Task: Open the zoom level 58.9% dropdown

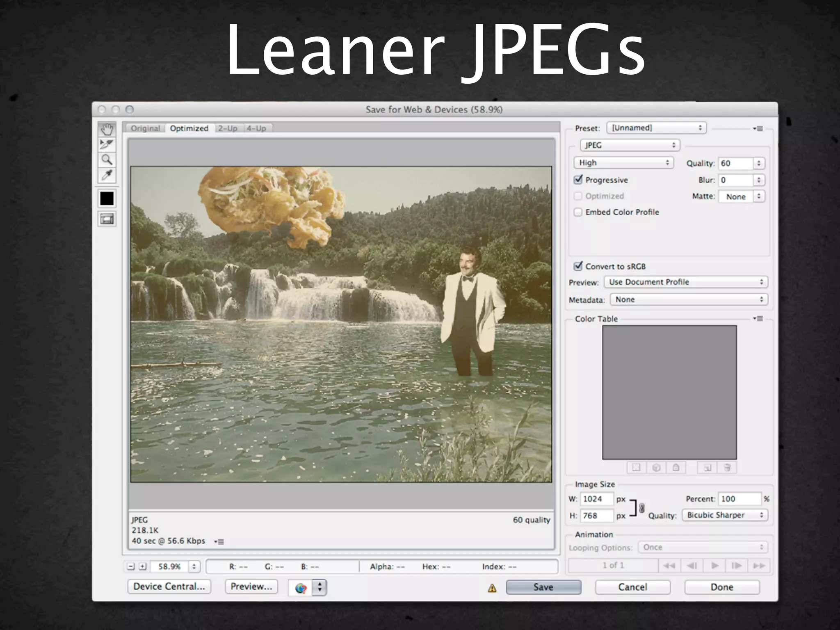Action: tap(194, 566)
